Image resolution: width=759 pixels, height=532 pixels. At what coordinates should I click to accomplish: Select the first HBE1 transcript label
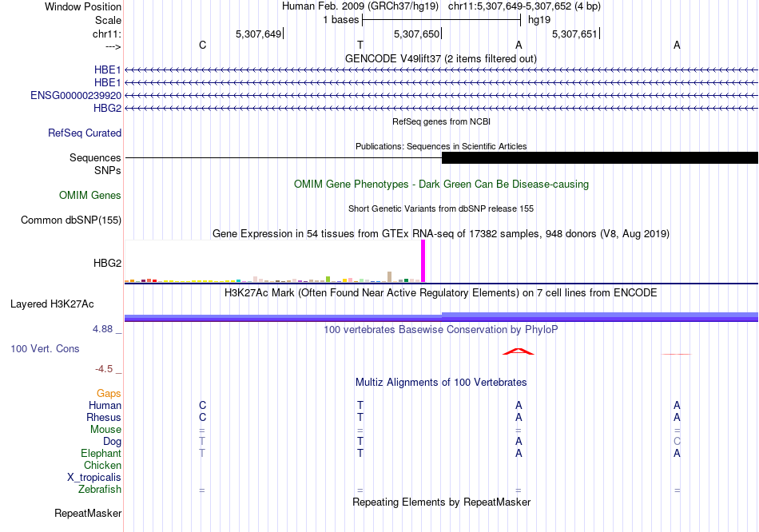point(108,70)
